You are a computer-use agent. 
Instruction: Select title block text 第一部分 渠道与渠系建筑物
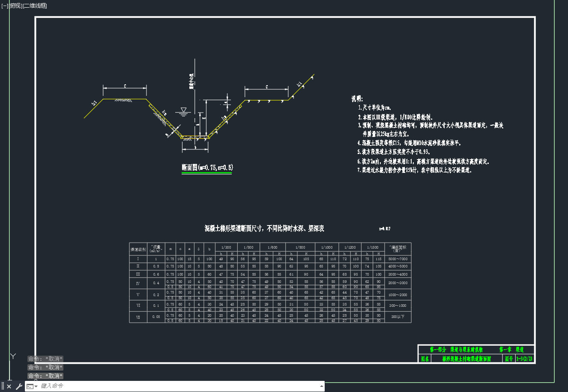click(x=456, y=350)
